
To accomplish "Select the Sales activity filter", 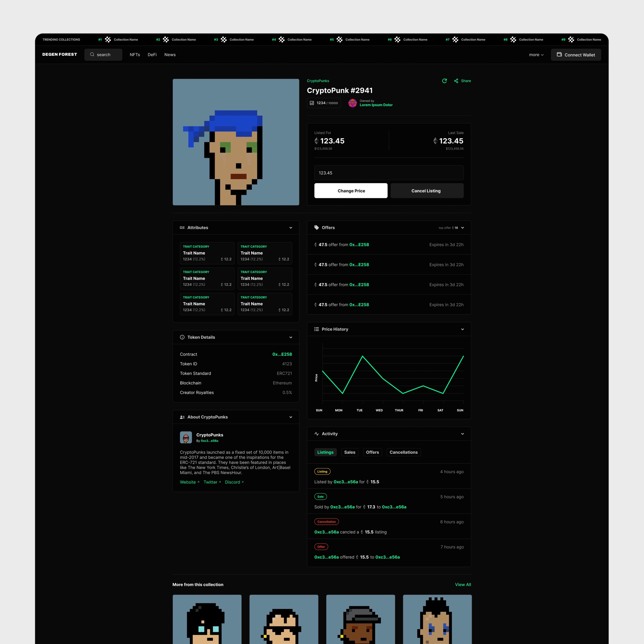I will (x=350, y=452).
